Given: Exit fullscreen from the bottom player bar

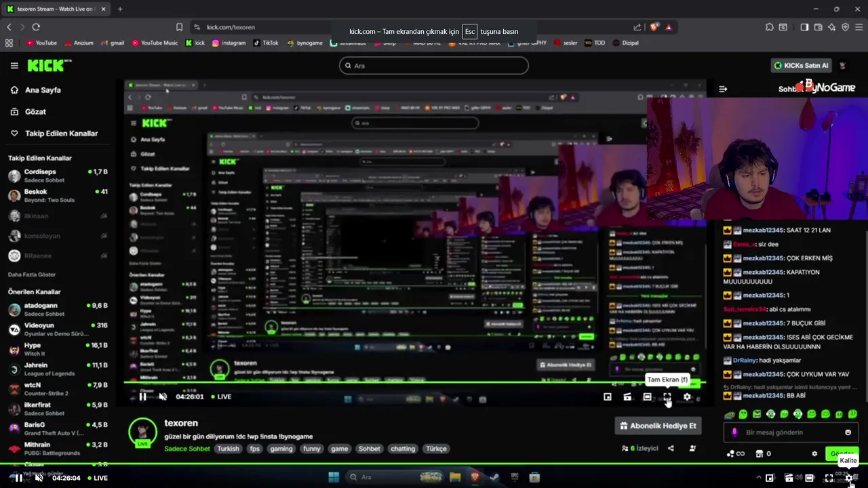Looking at the screenshot, I should 829,478.
